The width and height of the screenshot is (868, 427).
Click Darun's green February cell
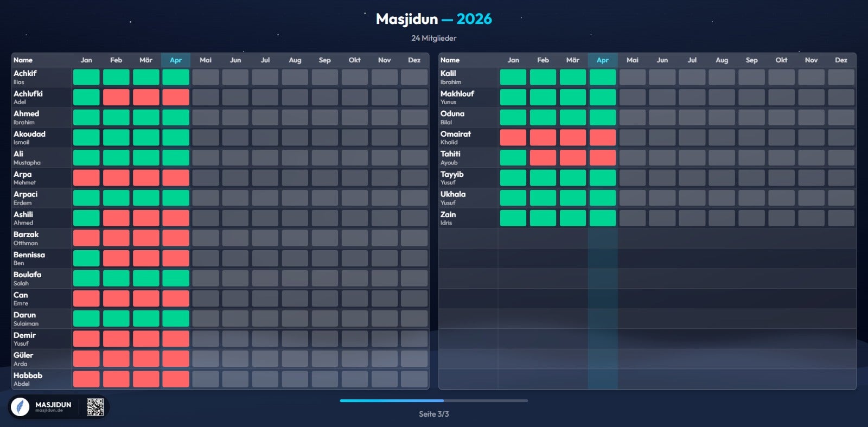pos(116,318)
